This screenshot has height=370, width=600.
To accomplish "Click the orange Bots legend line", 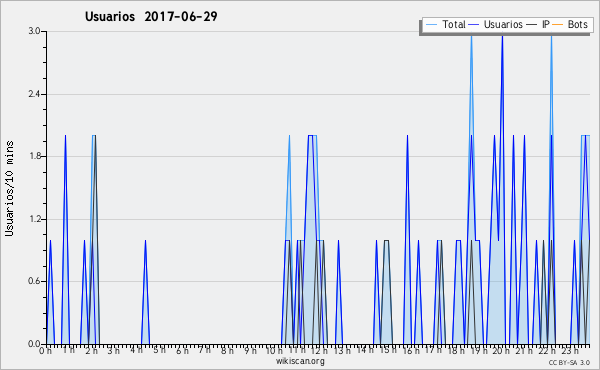I will [558, 25].
